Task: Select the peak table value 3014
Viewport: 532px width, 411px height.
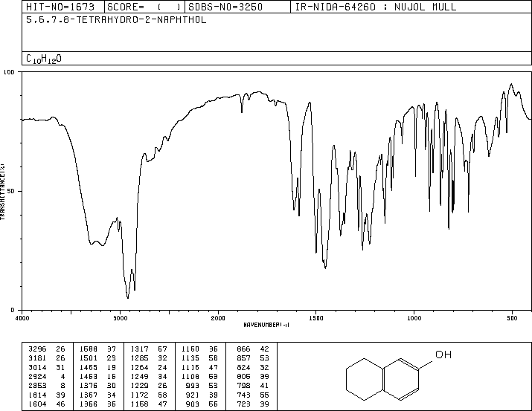Action: click(37, 367)
